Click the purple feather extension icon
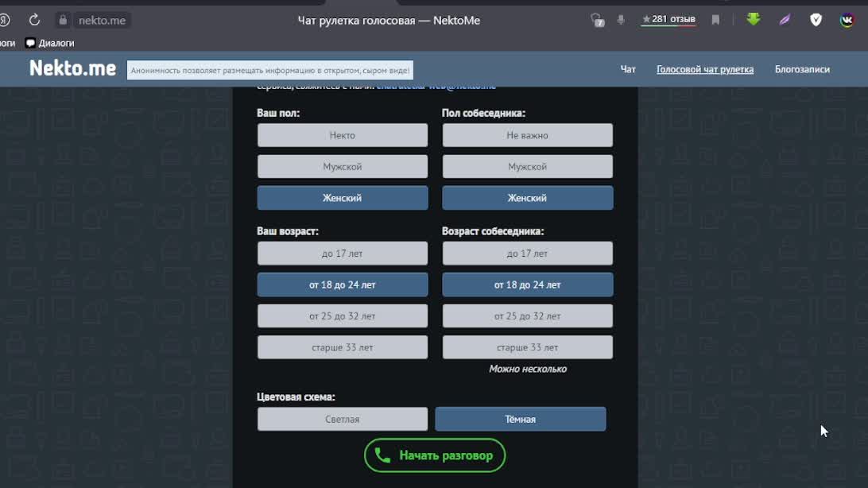Viewport: 868px width, 488px height. tap(785, 20)
